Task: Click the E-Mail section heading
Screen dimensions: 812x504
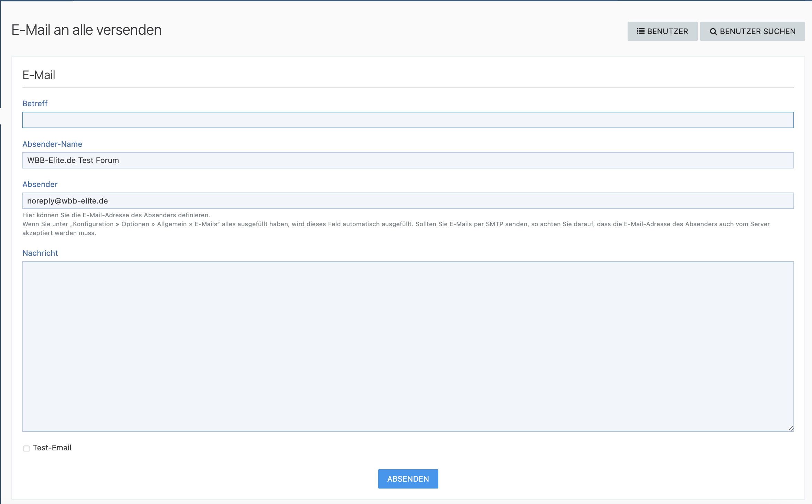Action: (39, 75)
